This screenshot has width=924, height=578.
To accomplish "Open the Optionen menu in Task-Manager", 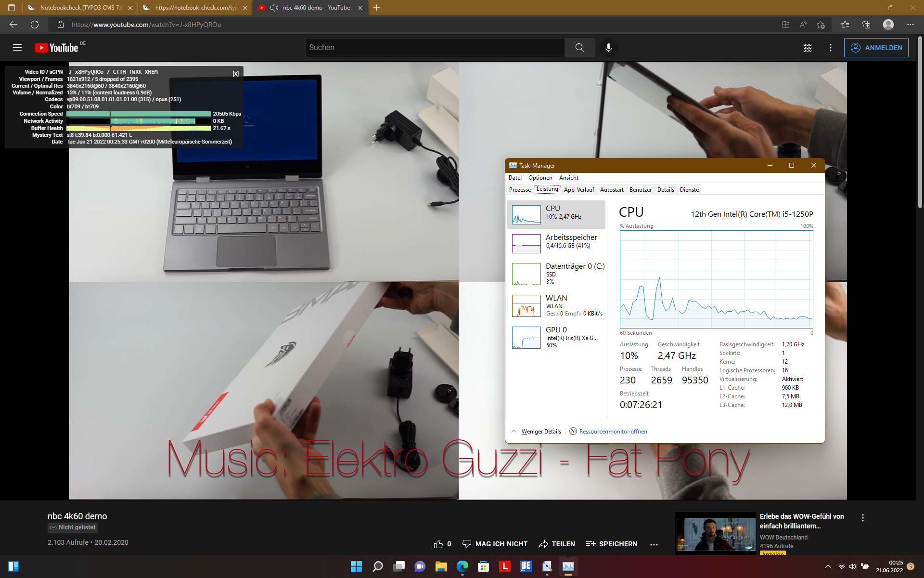I will point(540,178).
